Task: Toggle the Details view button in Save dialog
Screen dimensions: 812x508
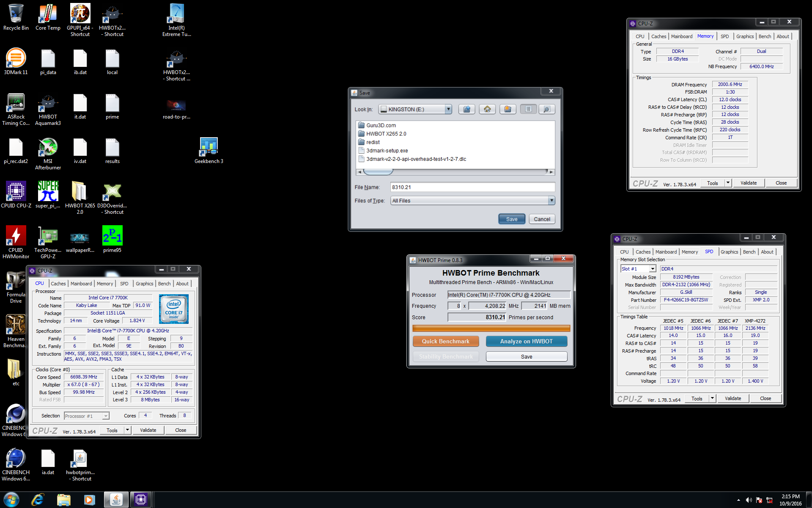Action: coord(546,109)
